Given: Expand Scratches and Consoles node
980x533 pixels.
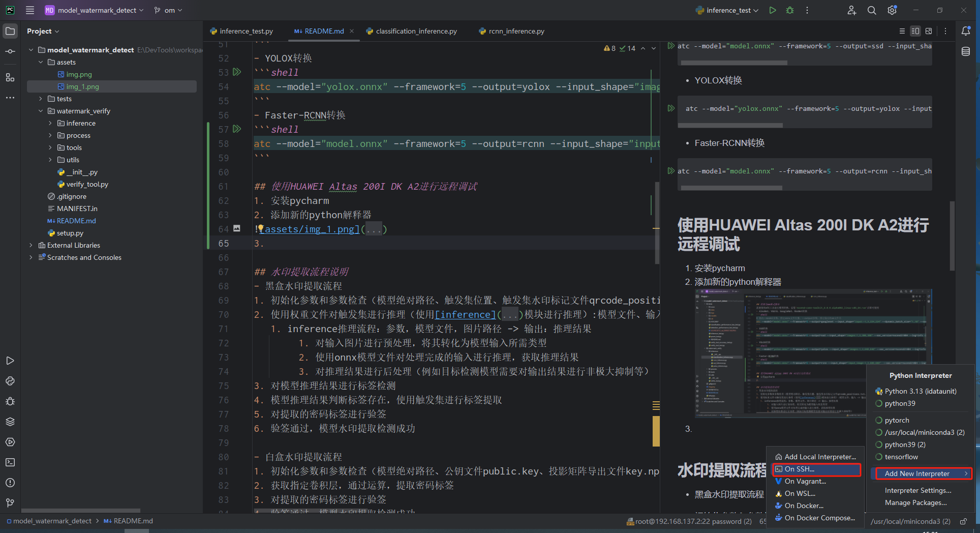Looking at the screenshot, I should [31, 257].
